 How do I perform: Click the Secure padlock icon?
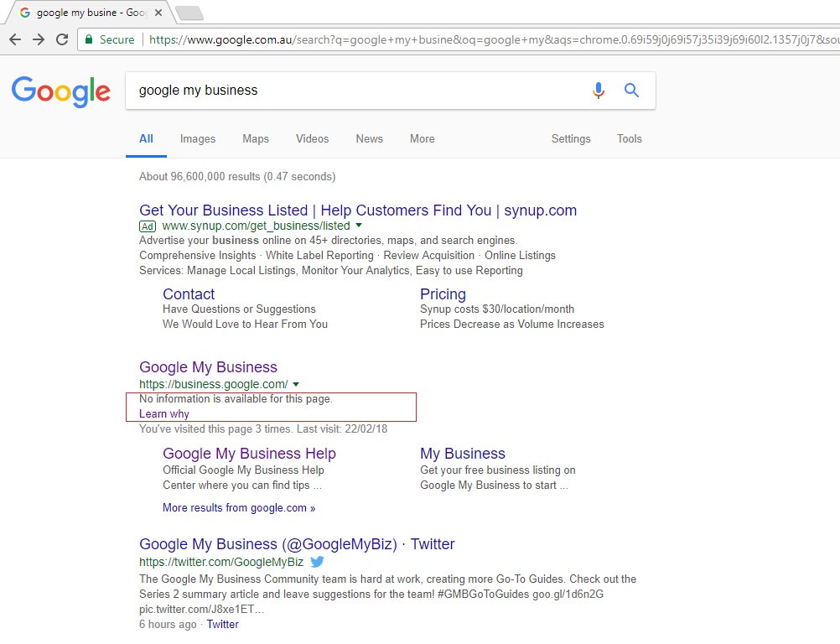click(89, 39)
